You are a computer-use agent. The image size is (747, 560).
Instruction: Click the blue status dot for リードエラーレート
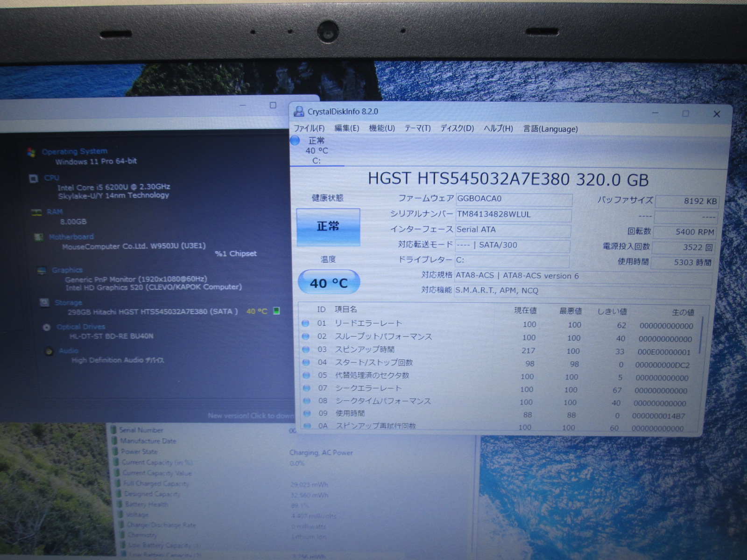(305, 323)
